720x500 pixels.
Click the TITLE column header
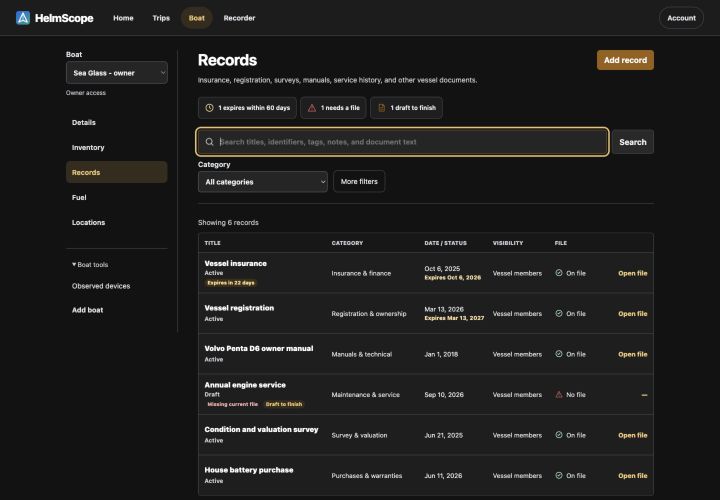point(213,243)
